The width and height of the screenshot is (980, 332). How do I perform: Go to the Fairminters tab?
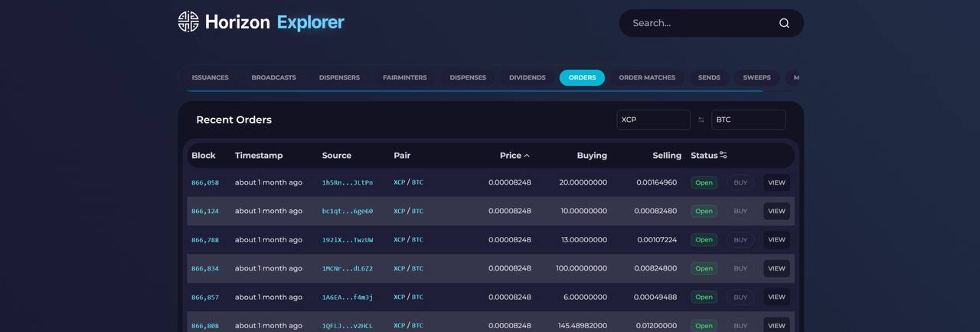coord(405,77)
